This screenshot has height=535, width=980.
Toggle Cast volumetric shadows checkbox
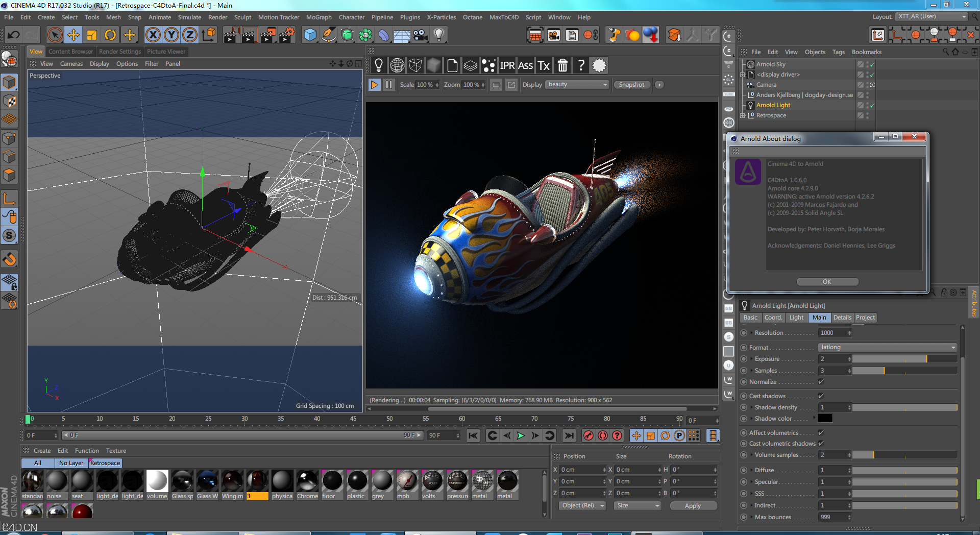pos(821,444)
